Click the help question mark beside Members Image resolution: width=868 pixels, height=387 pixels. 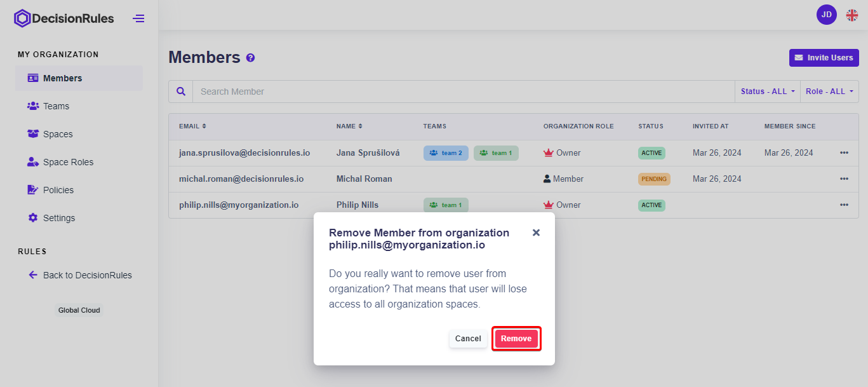tap(250, 58)
